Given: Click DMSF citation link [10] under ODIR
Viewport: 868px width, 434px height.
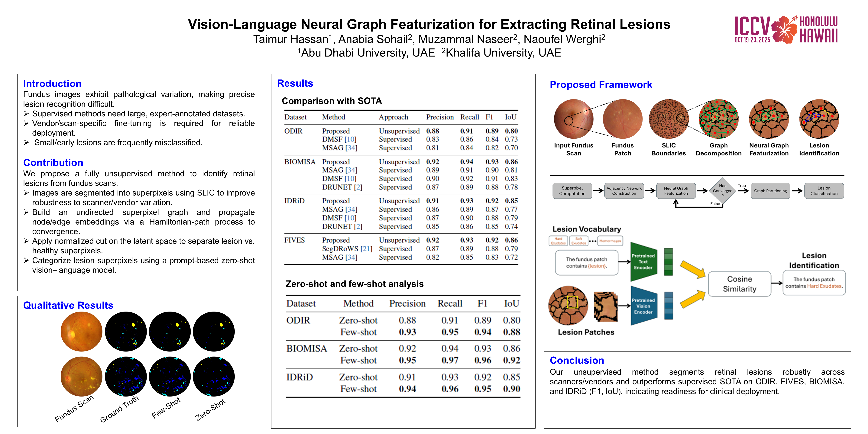Looking at the screenshot, I should [x=350, y=139].
